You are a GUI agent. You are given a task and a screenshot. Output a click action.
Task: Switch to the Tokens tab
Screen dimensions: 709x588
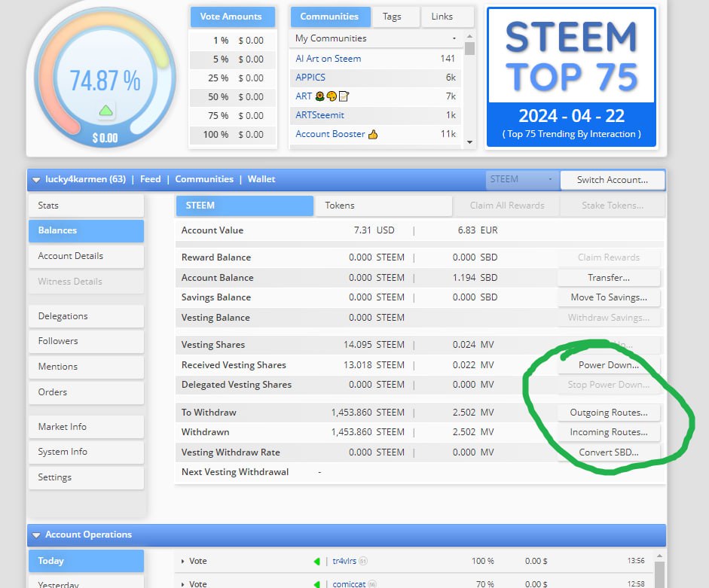tap(384, 206)
